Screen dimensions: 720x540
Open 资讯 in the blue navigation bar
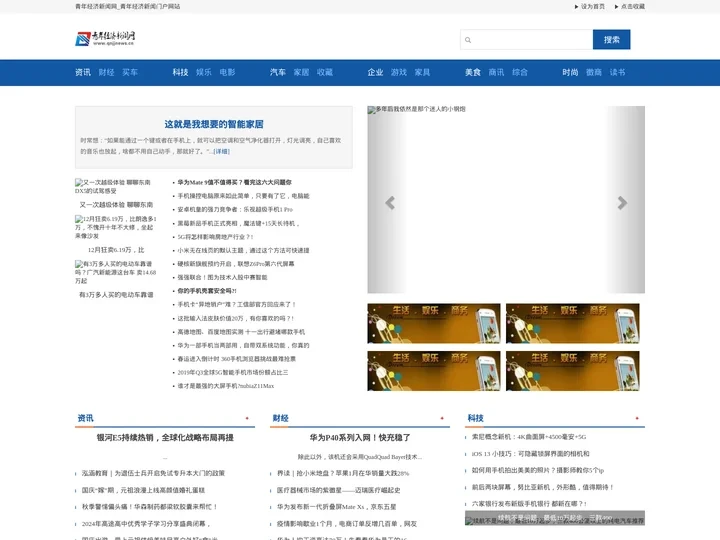pyautogui.click(x=83, y=72)
